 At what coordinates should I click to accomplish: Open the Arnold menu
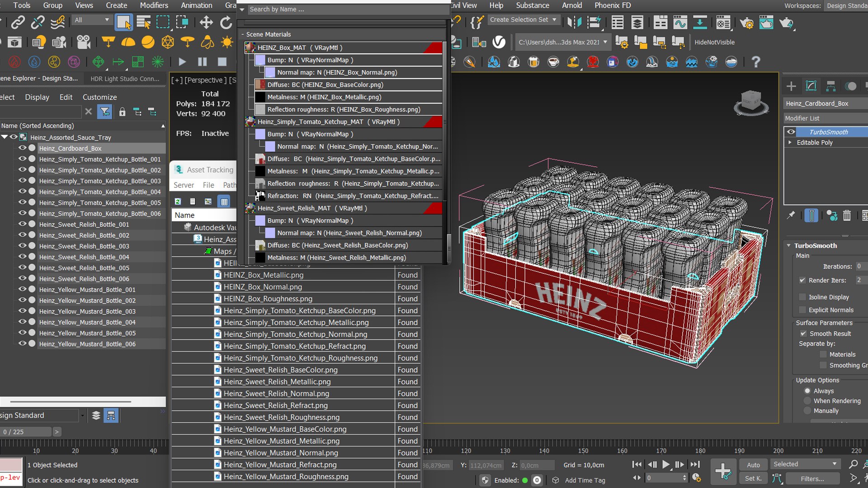tap(572, 5)
